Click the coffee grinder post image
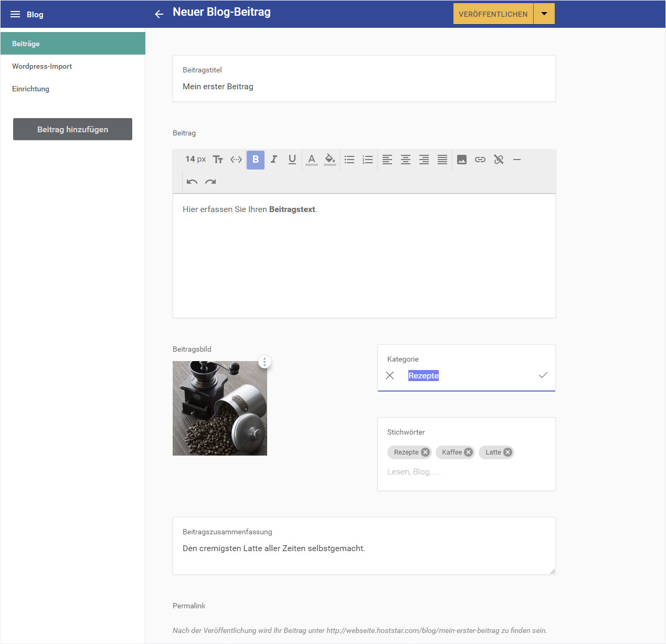Viewport: 666px width, 644px height. tap(220, 408)
